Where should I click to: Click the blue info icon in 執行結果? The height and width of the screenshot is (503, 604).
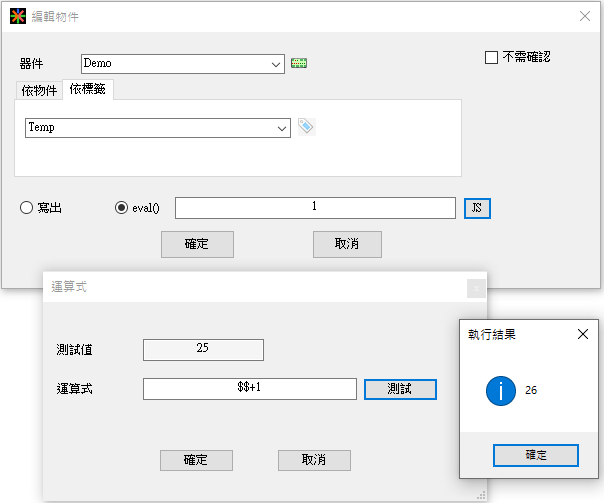pyautogui.click(x=501, y=391)
